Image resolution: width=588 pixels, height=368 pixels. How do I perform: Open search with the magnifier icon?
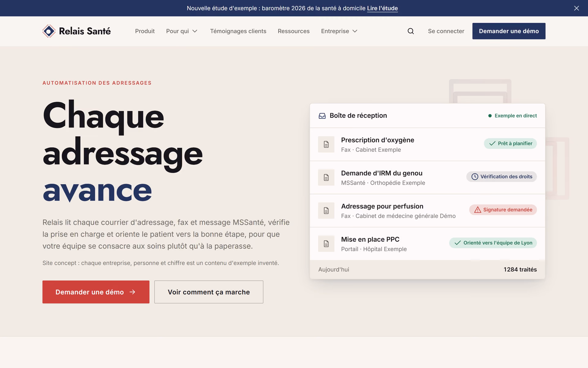[411, 31]
